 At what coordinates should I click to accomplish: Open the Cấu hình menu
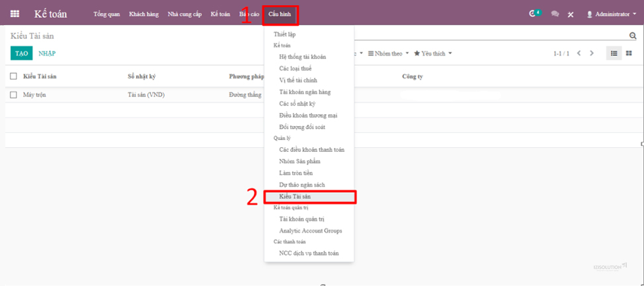280,15
